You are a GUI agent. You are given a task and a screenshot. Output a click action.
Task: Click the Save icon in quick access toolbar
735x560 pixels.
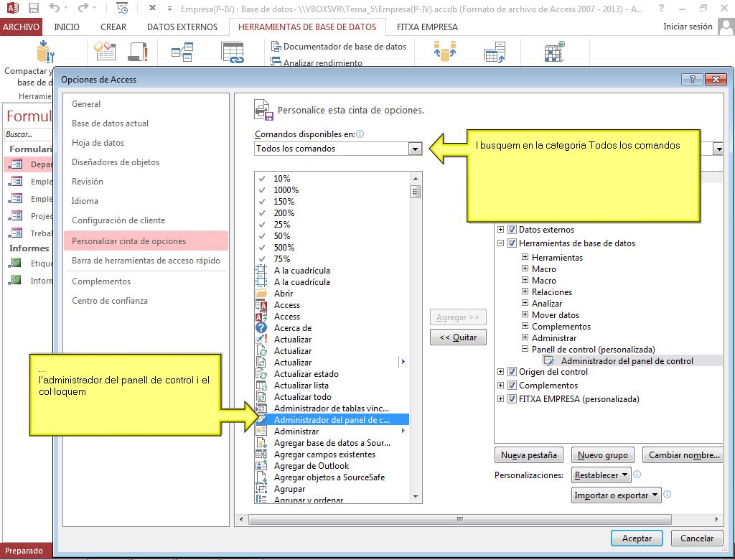pos(33,8)
